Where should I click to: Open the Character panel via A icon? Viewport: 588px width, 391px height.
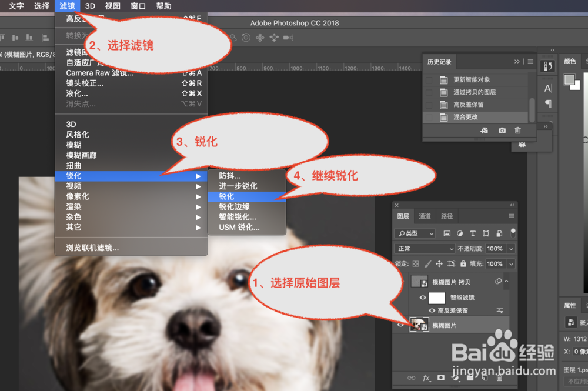tap(548, 88)
